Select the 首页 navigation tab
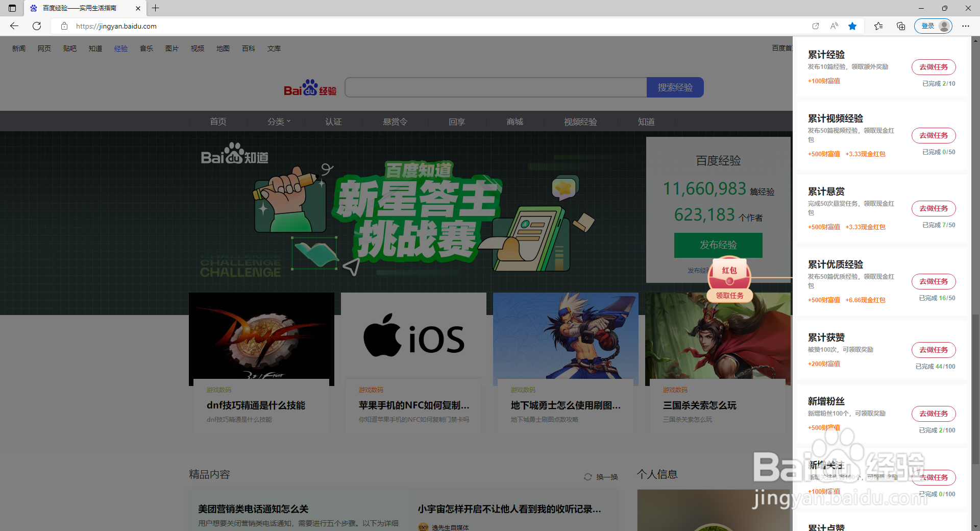 tap(218, 122)
